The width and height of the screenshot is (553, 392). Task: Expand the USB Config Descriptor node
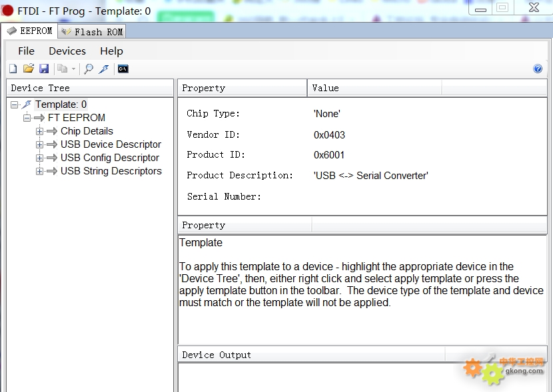[x=39, y=158]
